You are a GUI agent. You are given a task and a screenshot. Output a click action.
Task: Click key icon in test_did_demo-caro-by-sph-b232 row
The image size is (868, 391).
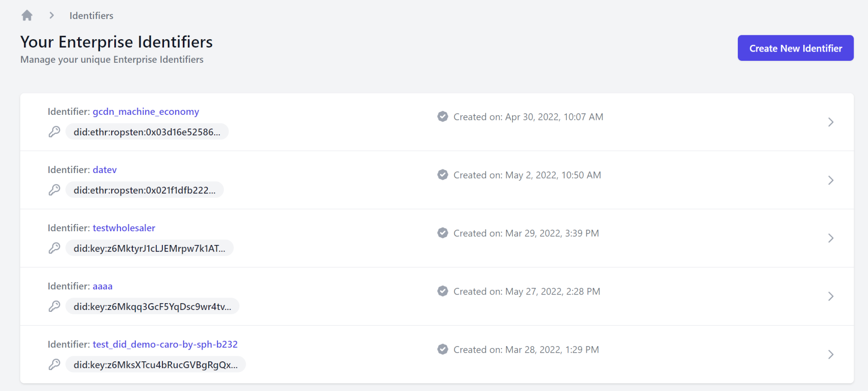(54, 364)
